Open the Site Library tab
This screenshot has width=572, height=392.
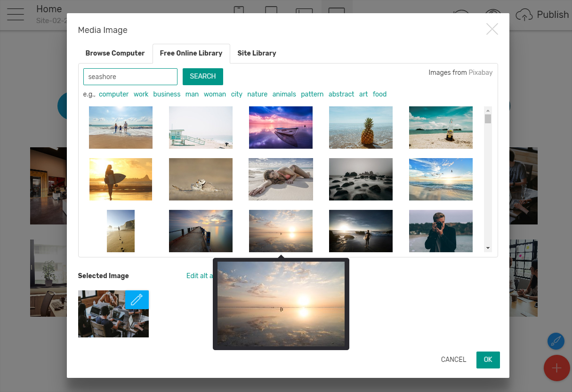[257, 53]
